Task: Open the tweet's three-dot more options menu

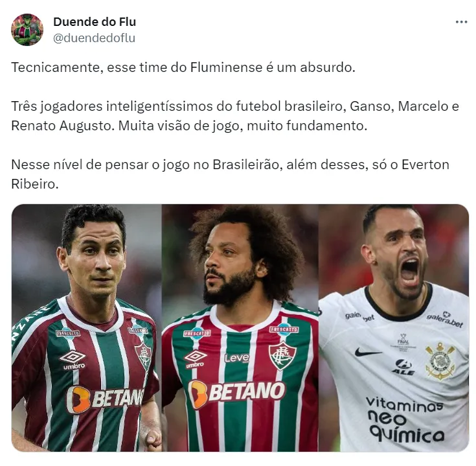Action: pyautogui.click(x=461, y=22)
